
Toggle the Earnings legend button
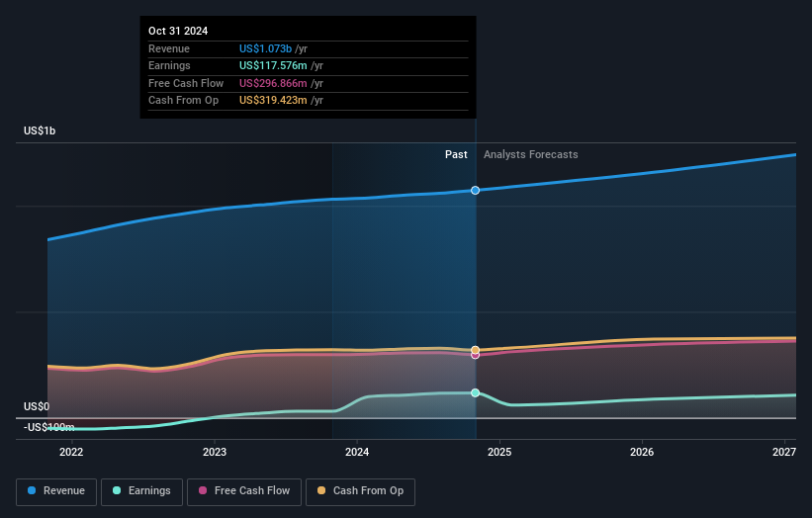(x=141, y=491)
